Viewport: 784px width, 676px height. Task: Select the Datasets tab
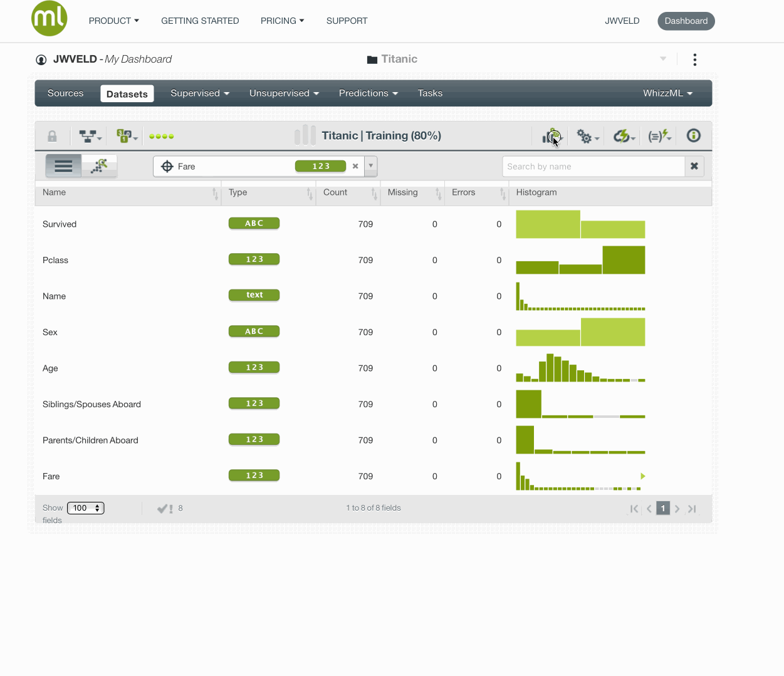(x=127, y=94)
